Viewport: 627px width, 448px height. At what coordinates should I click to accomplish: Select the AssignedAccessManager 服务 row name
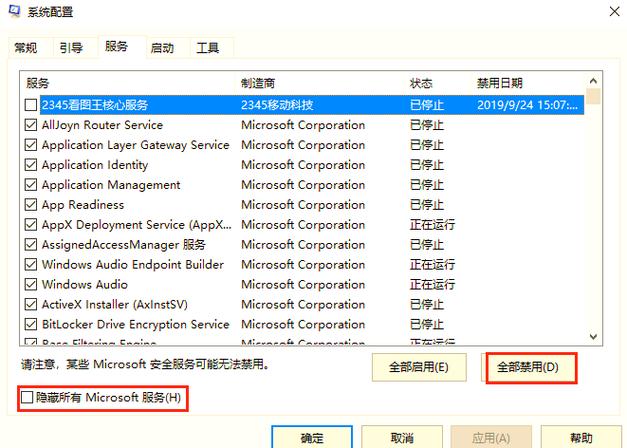pyautogui.click(x=124, y=244)
